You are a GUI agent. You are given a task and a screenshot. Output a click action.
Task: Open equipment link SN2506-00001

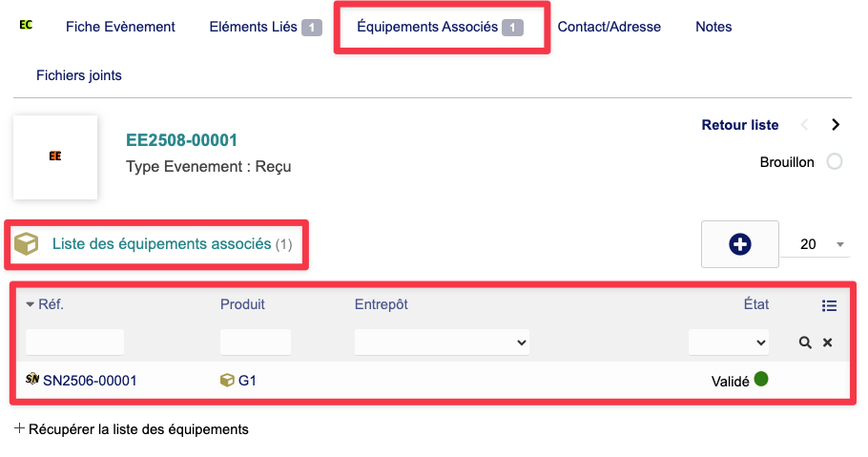[90, 381]
